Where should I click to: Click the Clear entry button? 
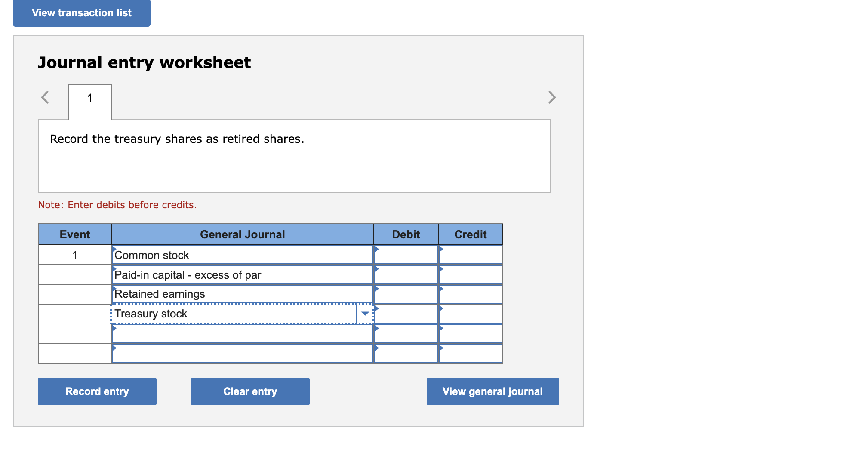click(x=249, y=391)
